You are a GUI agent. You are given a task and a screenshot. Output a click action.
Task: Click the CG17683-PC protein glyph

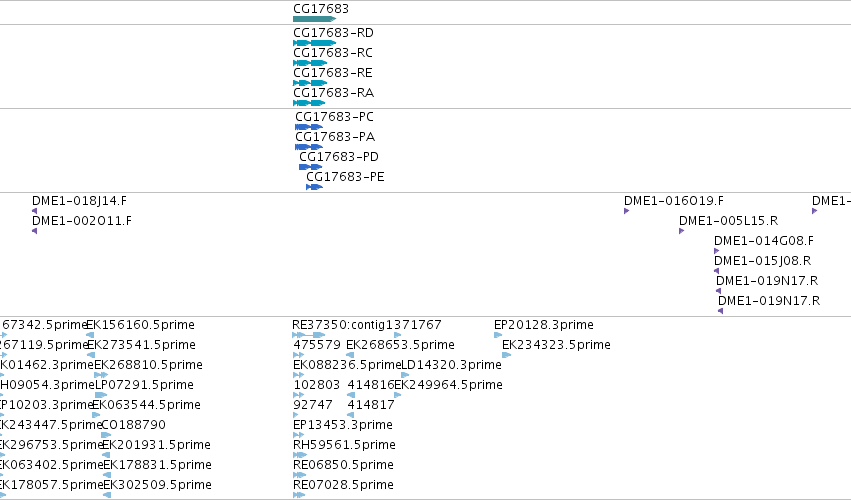click(309, 127)
